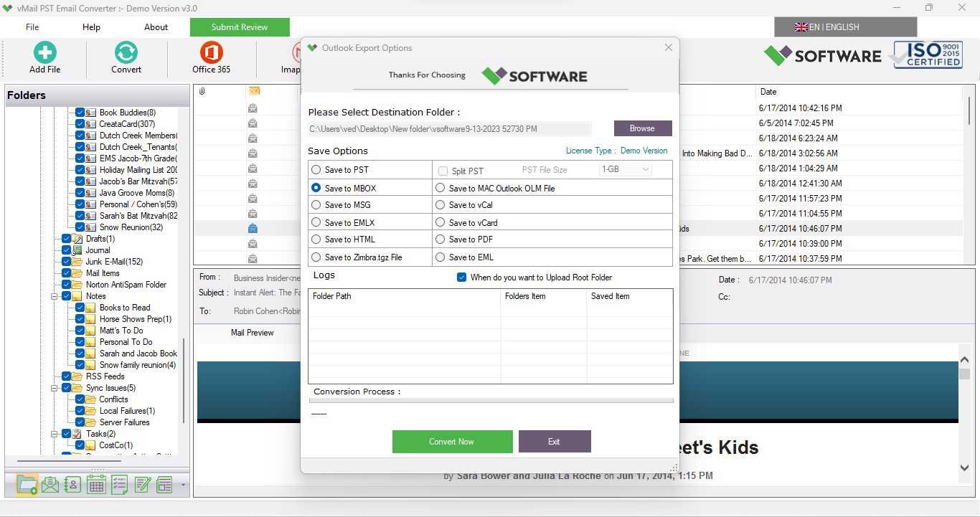Click the Journal folder icon in tree
This screenshot has height=517, width=980.
77,250
